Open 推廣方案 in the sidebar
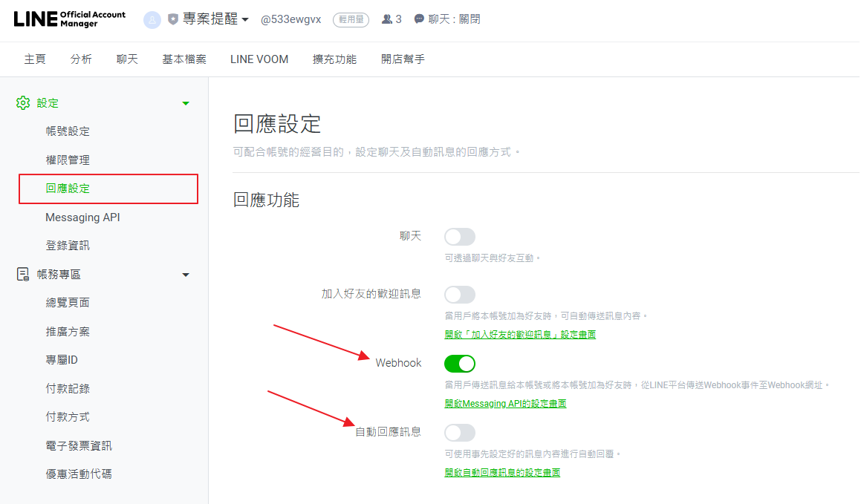Viewport: 864px width, 504px height. tap(68, 331)
